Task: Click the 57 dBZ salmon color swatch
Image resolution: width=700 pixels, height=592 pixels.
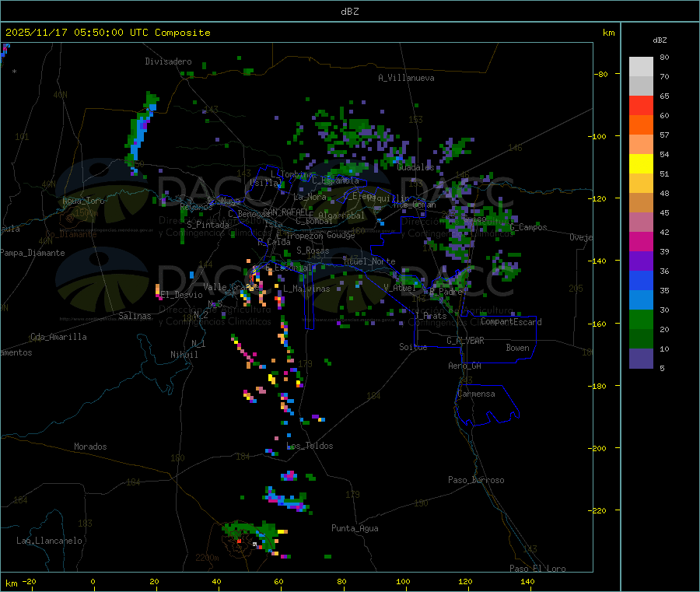Action: coord(641,144)
